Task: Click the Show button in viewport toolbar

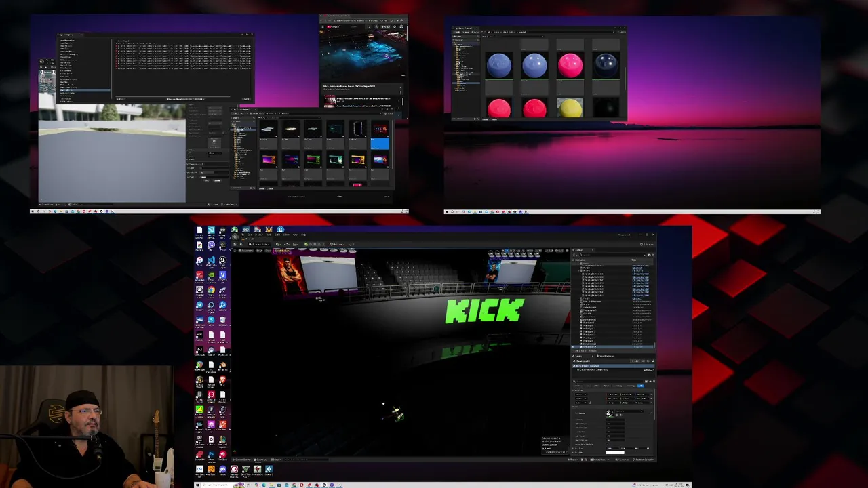Action: tap(268, 251)
